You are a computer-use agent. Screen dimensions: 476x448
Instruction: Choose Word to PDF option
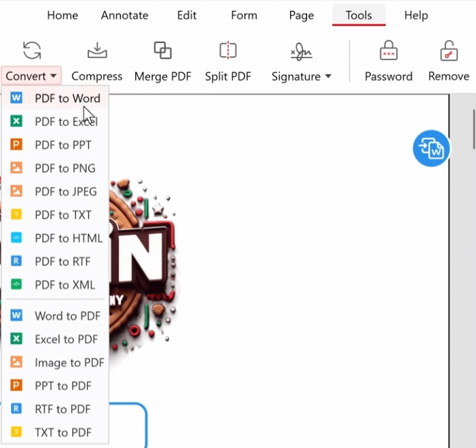coord(55,316)
